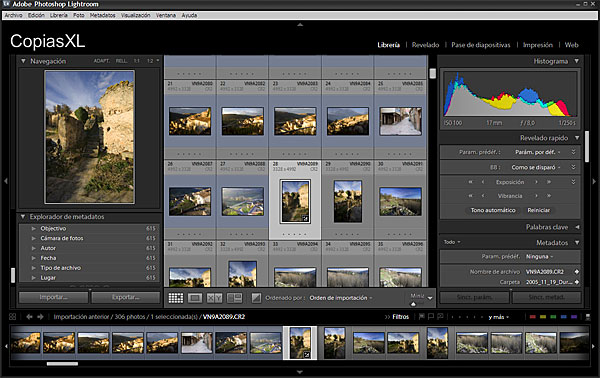Open the Compare XY view
Image resolution: width=600 pixels, height=378 pixels.
coord(214,298)
